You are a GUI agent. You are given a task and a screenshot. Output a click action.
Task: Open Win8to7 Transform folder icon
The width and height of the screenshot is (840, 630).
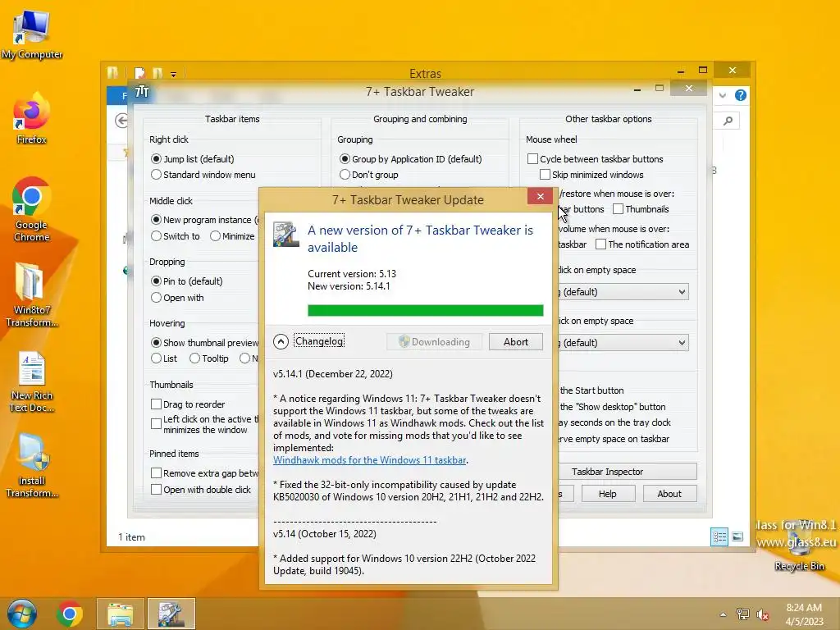pyautogui.click(x=32, y=294)
